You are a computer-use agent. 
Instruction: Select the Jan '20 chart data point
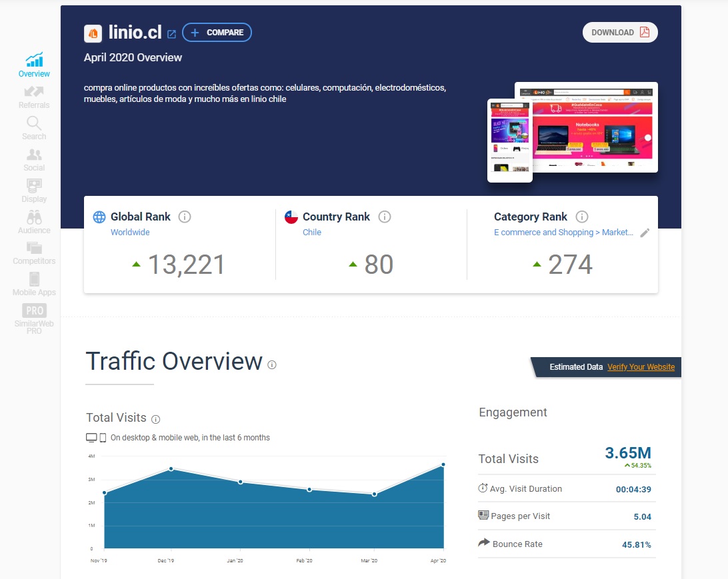(240, 482)
